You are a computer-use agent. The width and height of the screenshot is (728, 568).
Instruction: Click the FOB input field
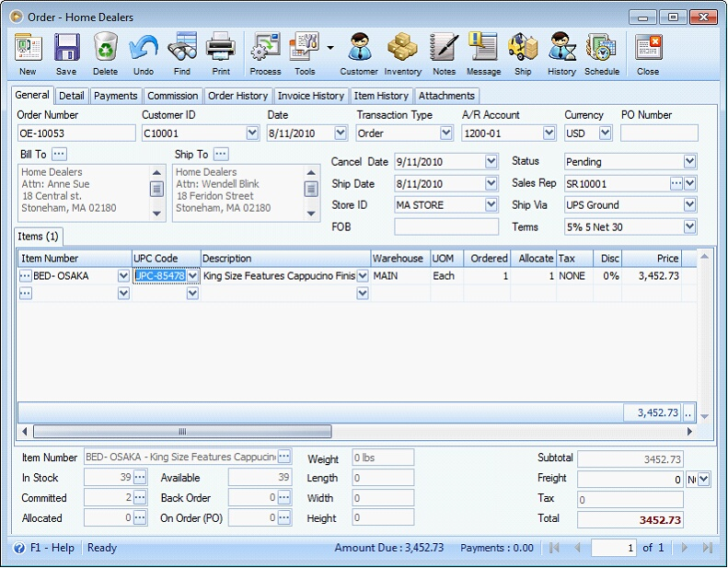coord(446,226)
